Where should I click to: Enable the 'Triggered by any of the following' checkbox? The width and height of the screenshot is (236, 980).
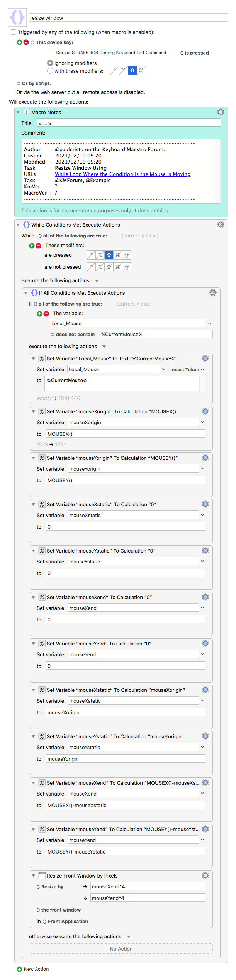[14, 32]
